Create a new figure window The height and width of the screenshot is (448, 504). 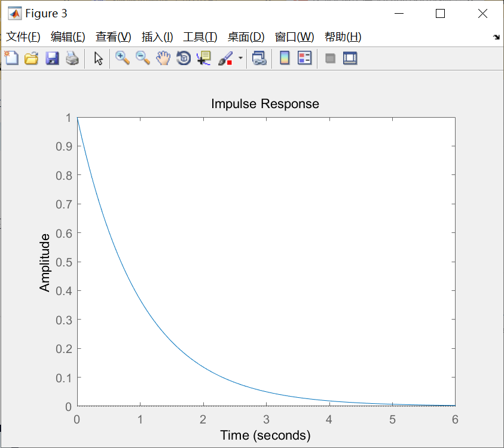pyautogui.click(x=11, y=58)
